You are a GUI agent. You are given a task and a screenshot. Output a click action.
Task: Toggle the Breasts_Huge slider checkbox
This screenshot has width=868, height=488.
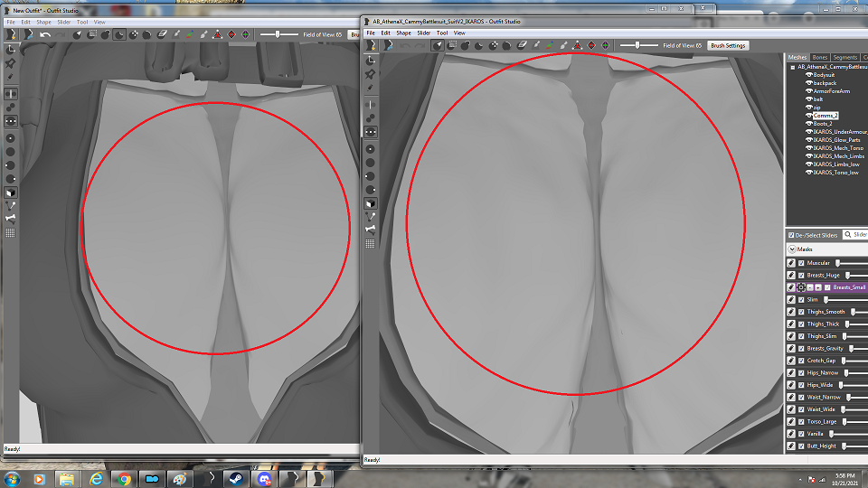click(801, 275)
